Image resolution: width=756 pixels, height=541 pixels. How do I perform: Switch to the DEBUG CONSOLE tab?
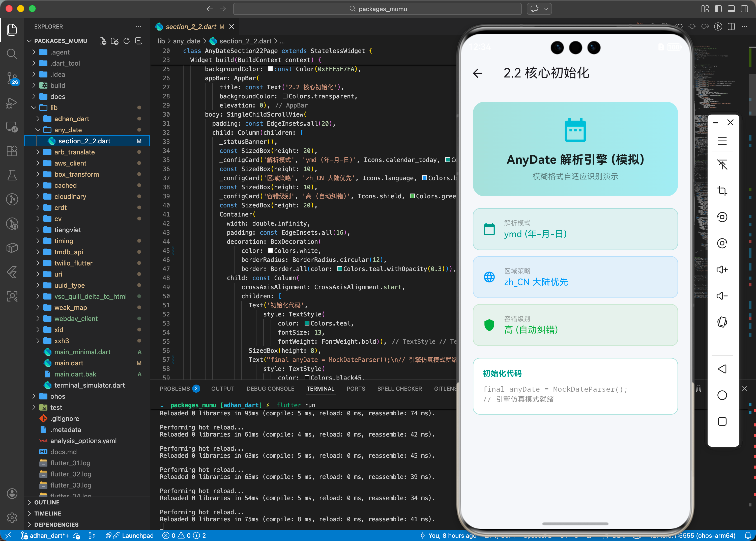pyautogui.click(x=270, y=388)
